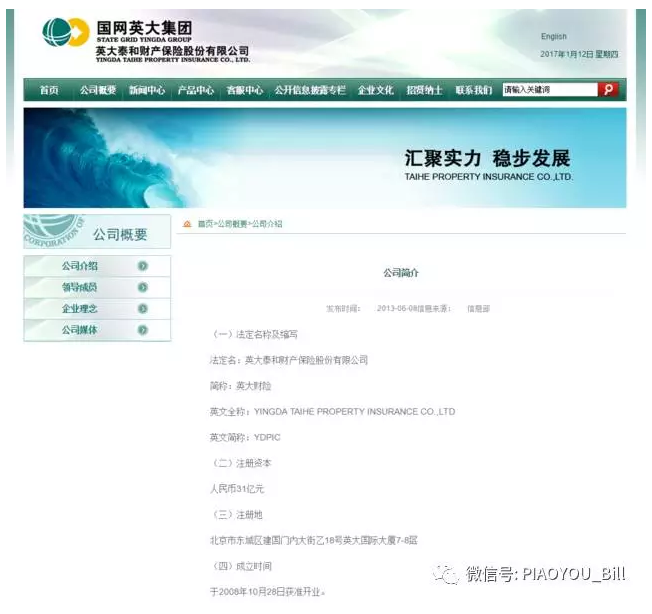Click the arrow icon beside 公司介绍
This screenshot has height=614, width=652.
(143, 266)
